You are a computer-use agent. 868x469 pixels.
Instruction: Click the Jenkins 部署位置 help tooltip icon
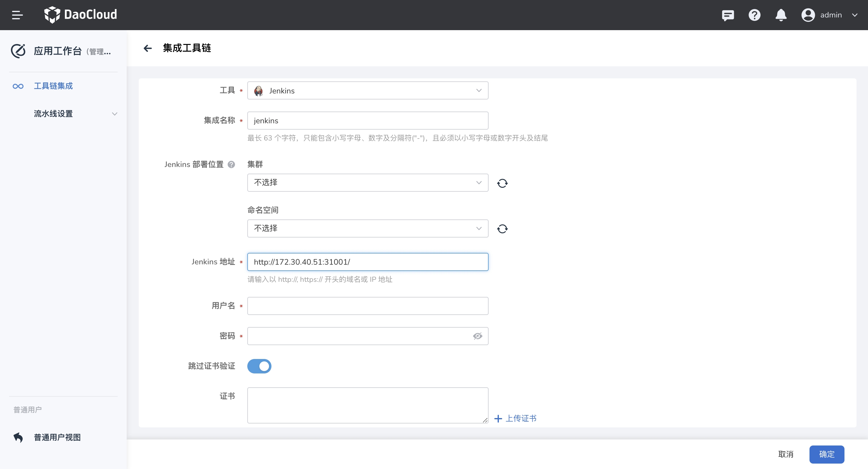pyautogui.click(x=231, y=165)
